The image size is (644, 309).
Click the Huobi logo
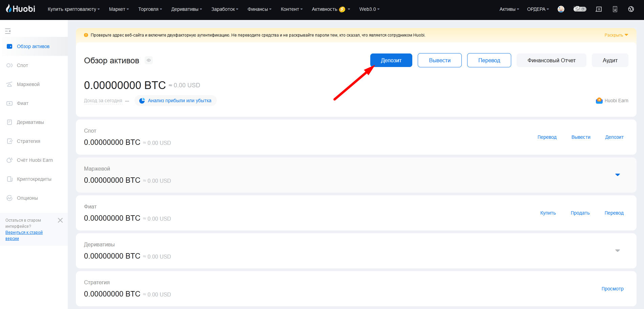coord(20,9)
